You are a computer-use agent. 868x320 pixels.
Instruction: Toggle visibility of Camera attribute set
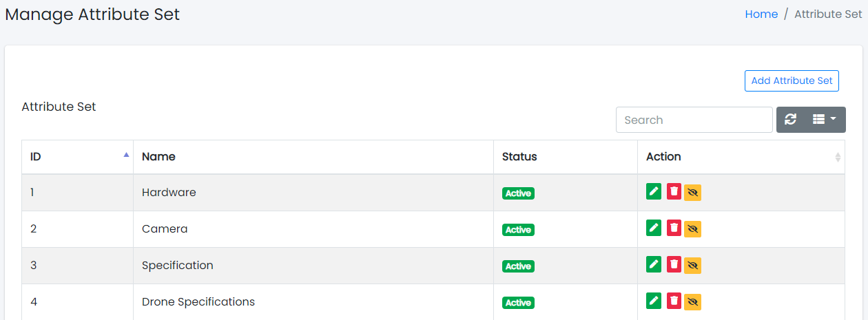tap(693, 229)
